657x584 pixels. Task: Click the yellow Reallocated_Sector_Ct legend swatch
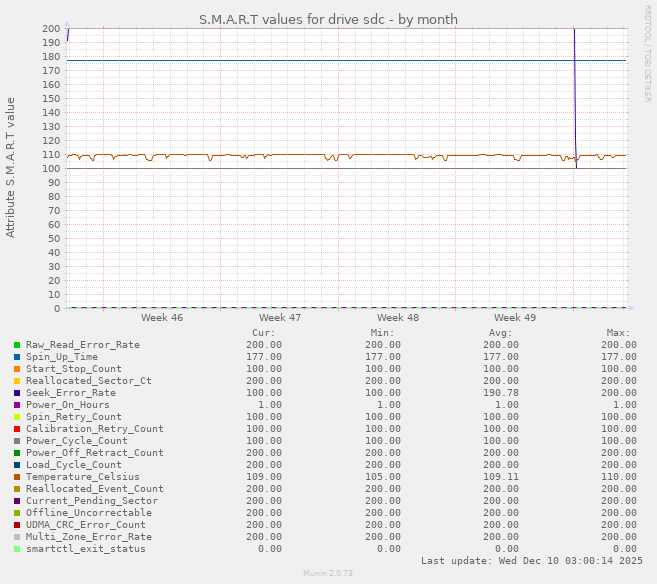[17, 381]
